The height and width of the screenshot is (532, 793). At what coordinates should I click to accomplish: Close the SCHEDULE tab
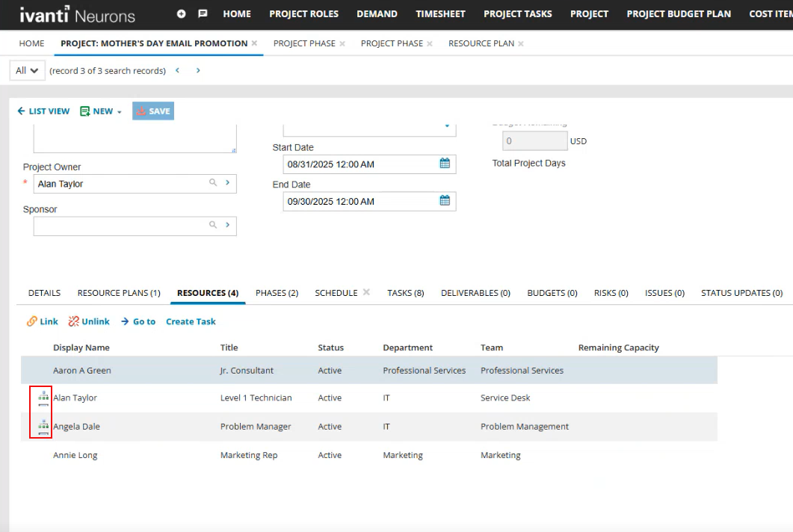pos(366,292)
